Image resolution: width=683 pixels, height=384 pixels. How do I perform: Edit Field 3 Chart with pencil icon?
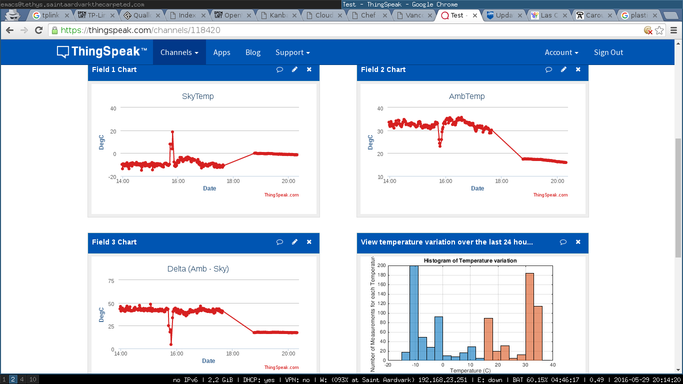tap(295, 242)
